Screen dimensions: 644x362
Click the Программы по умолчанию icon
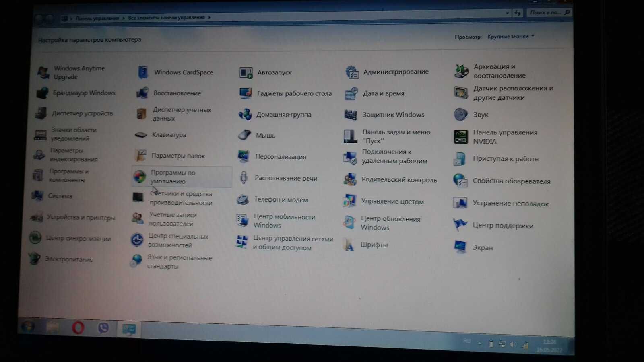pyautogui.click(x=140, y=176)
